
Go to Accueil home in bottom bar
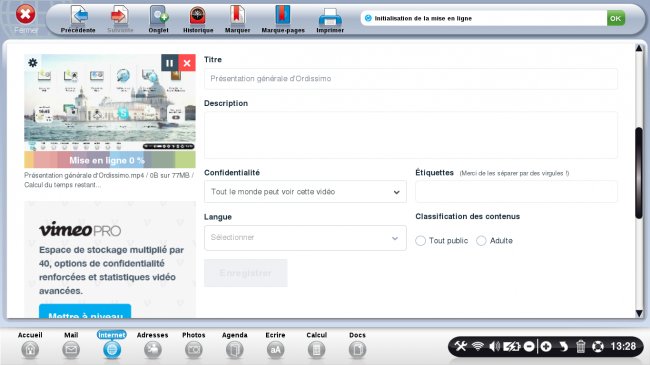[30, 345]
